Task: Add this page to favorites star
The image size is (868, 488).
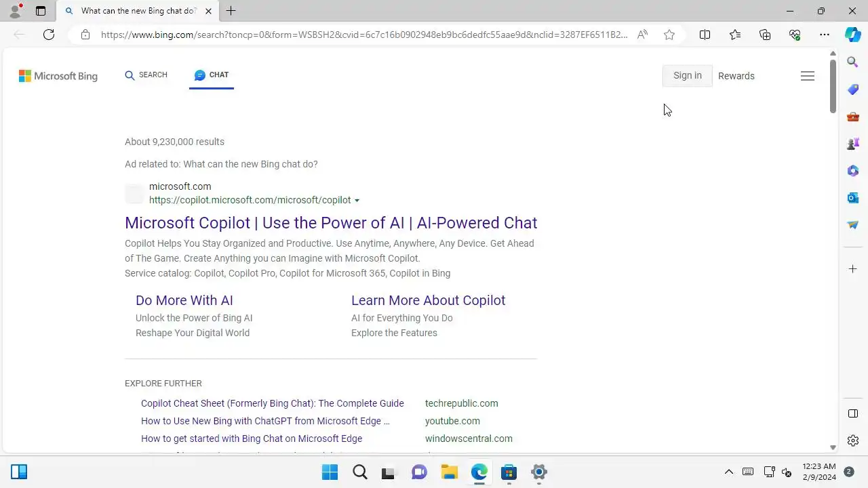Action: (x=669, y=35)
